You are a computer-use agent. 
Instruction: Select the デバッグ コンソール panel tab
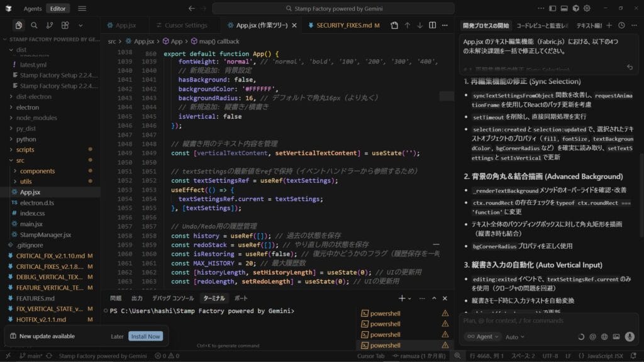174,298
